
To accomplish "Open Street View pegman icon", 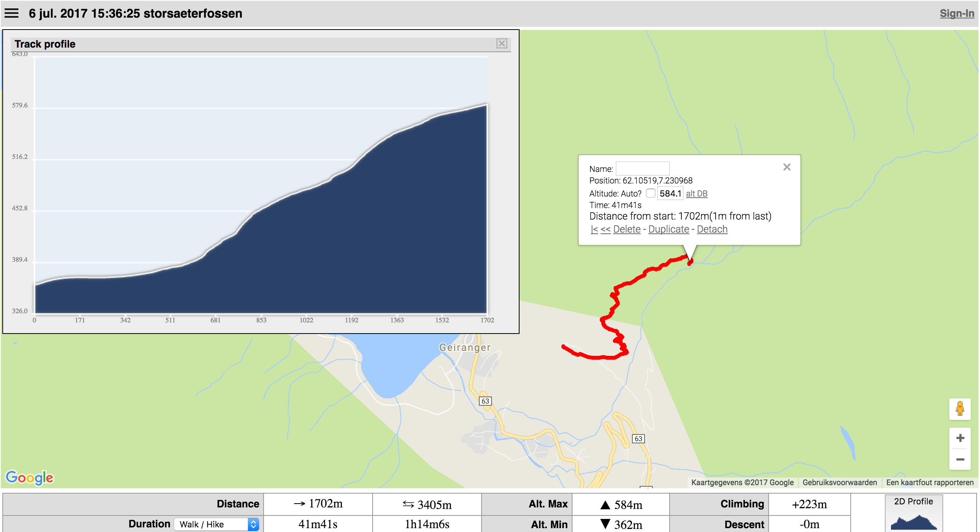I will coord(960,409).
